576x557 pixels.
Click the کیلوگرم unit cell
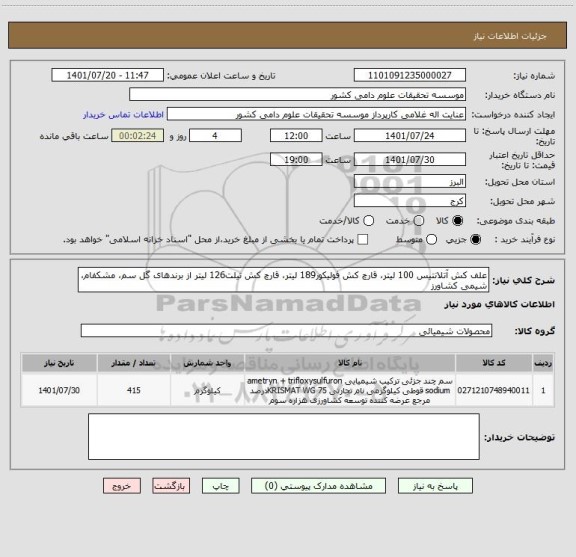tap(208, 390)
